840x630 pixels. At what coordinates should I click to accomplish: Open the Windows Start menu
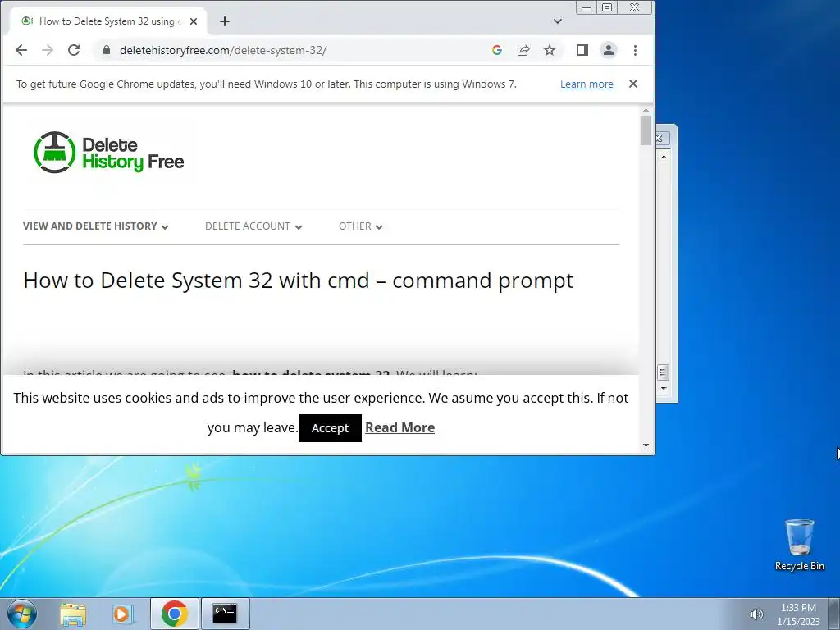pos(22,614)
